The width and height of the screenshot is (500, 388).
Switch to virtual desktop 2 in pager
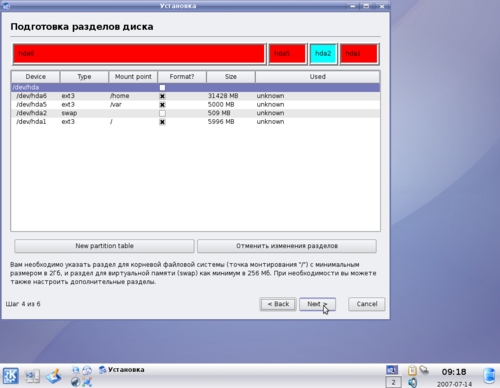[393, 382]
